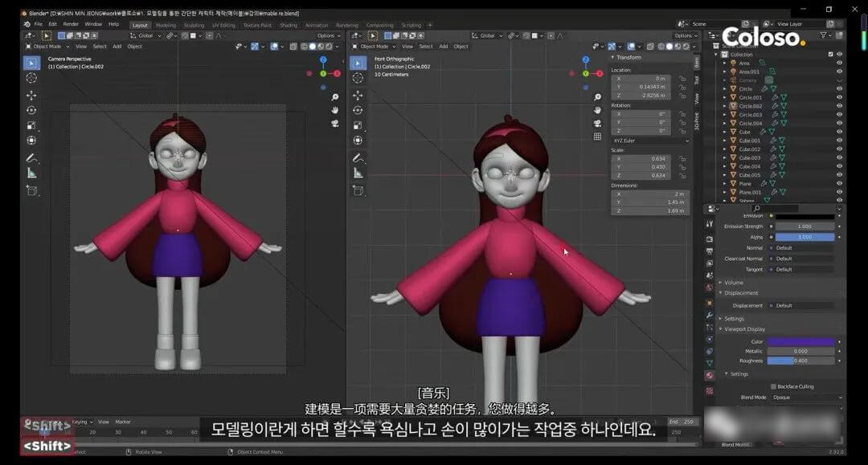Open the Modifier Properties wrench icon
This screenshot has width=868, height=465.
tap(708, 316)
